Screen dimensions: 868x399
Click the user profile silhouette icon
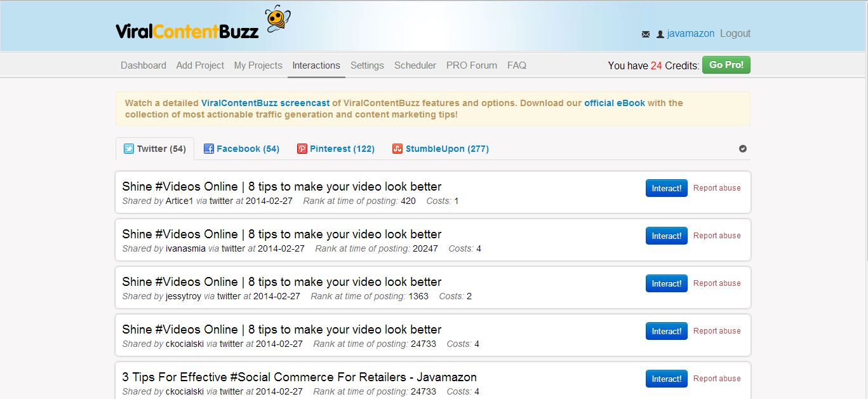click(660, 34)
